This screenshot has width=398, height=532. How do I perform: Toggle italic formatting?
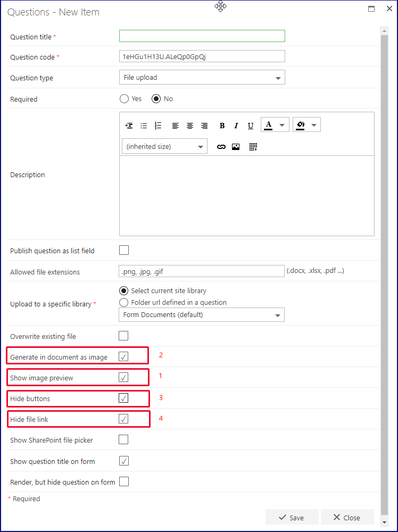[x=236, y=126]
